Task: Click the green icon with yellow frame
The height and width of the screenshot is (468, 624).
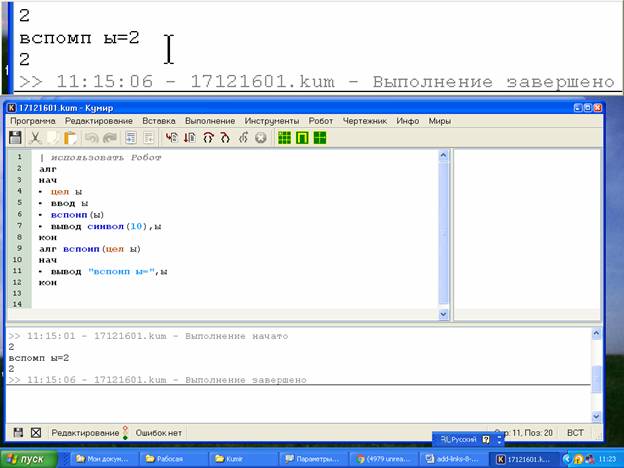Action: coord(302,138)
